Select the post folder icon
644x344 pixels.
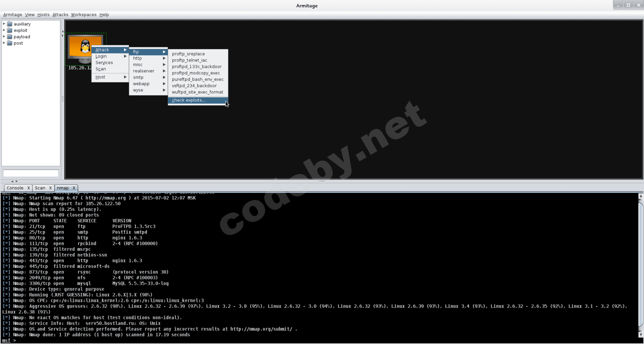[10, 43]
